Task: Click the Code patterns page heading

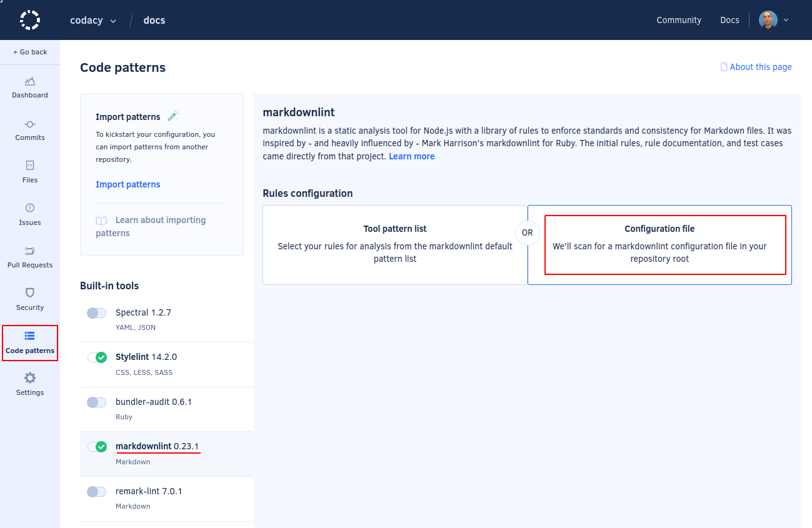Action: pos(123,67)
